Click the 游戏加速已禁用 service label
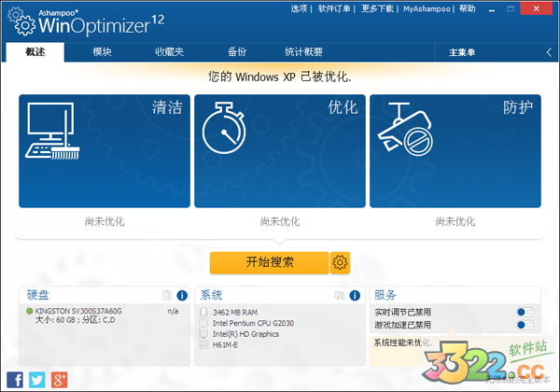Viewport: 560px width, 392px height. 402,325
